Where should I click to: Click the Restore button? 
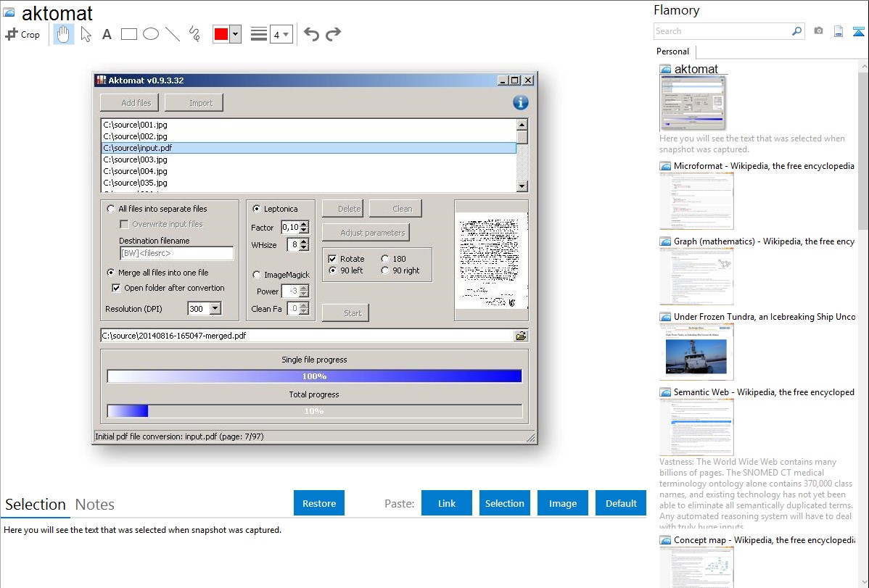319,503
